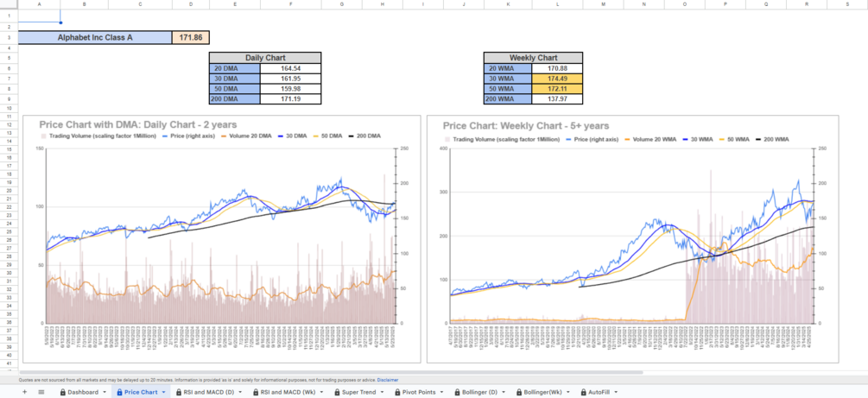Select the 20 WMA label cell

point(508,69)
